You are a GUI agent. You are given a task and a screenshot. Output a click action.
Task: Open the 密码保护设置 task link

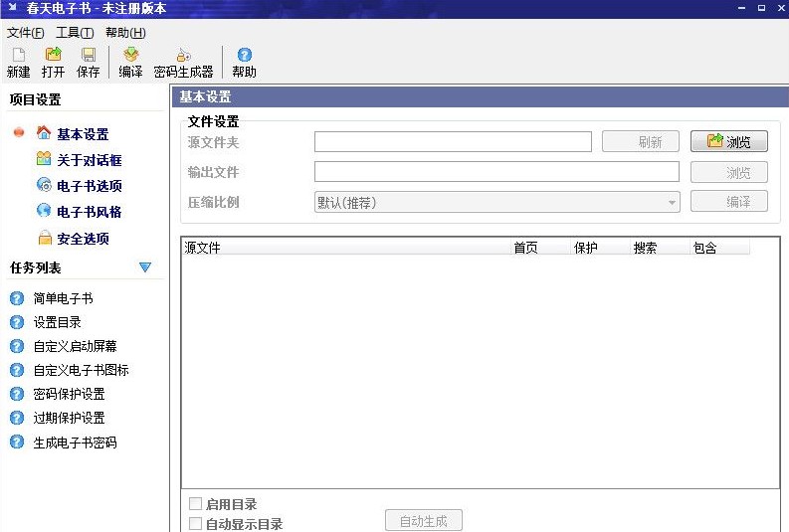click(69, 394)
